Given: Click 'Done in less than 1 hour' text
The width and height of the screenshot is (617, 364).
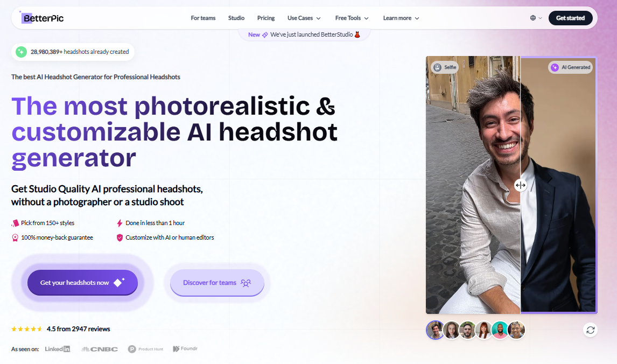Looking at the screenshot, I should point(155,223).
